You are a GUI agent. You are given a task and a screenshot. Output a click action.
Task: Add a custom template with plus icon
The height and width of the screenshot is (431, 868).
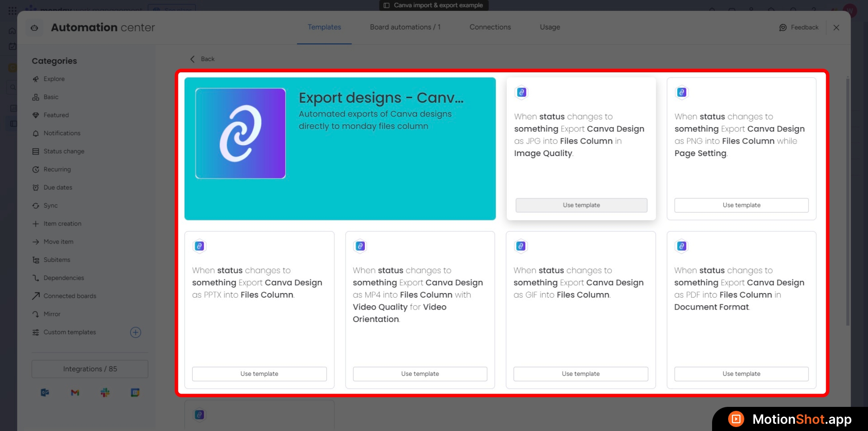tap(135, 332)
